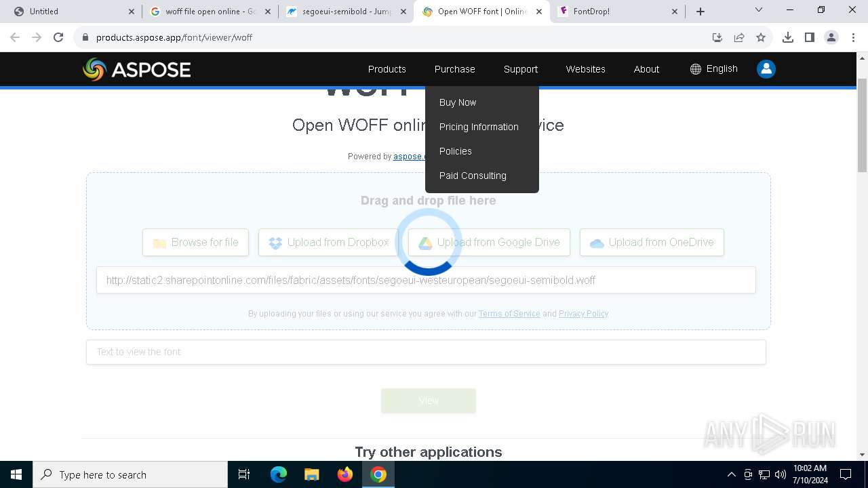Screen dimensions: 868x488
Task: Open Windows Start menu
Action: pos(16,474)
